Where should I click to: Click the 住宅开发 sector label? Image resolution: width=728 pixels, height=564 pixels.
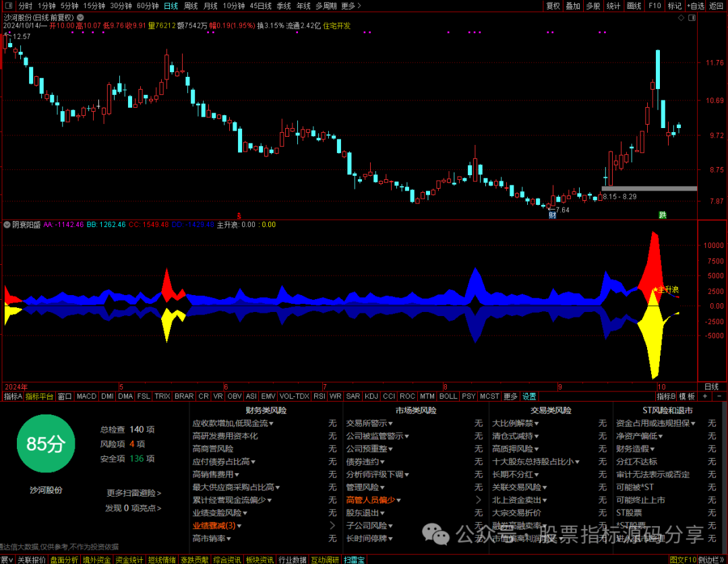(336, 26)
